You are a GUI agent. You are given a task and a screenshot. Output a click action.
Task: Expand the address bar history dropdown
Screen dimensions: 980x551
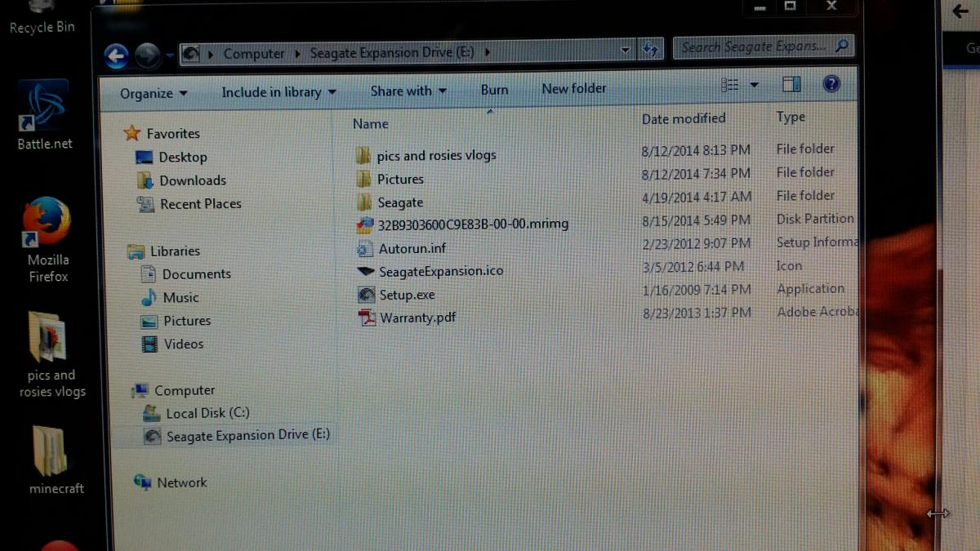tap(626, 50)
